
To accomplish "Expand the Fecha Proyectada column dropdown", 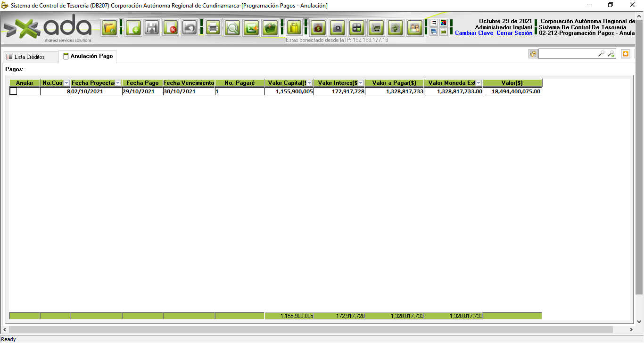I will click(x=118, y=83).
